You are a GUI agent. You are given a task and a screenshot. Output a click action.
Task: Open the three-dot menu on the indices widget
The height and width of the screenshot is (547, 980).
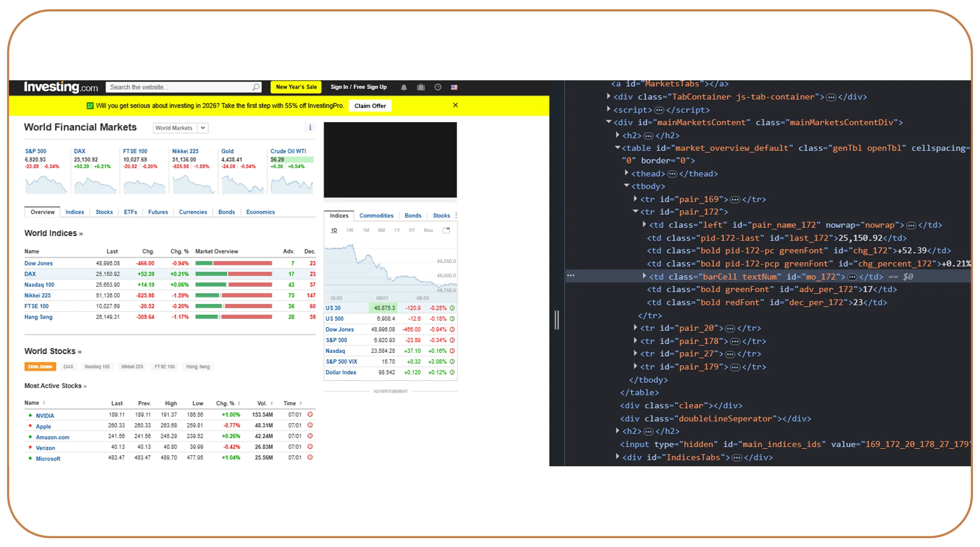[x=456, y=215]
